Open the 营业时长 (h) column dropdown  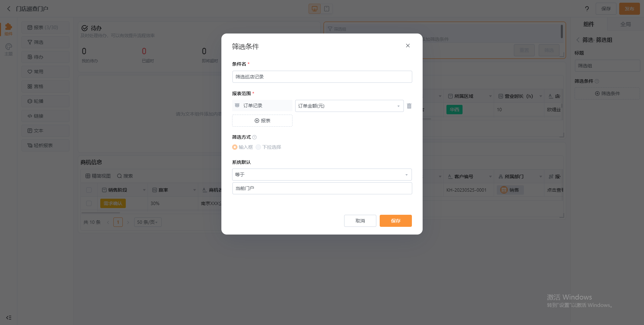(541, 96)
